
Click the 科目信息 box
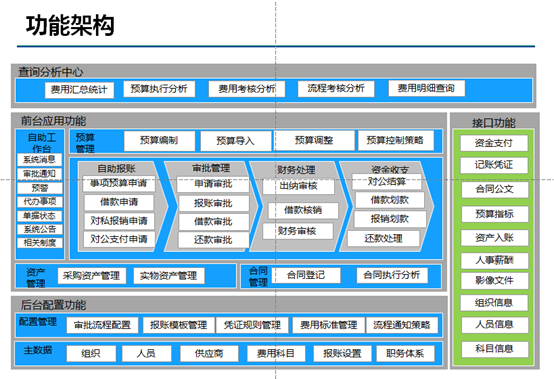495,349
